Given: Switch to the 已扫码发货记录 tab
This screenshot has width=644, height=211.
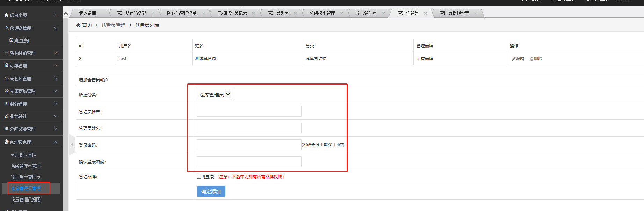Looking at the screenshot, I should click(232, 13).
